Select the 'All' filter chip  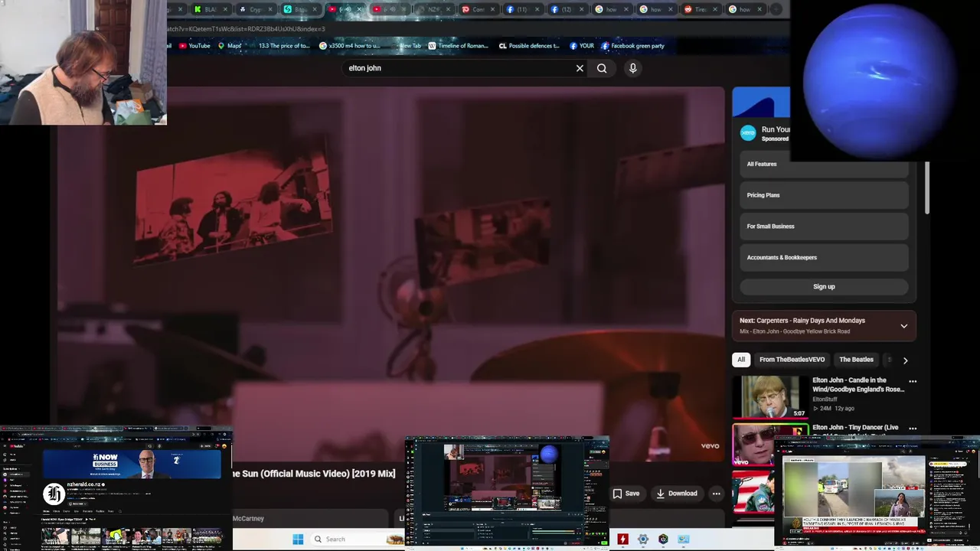(740, 360)
